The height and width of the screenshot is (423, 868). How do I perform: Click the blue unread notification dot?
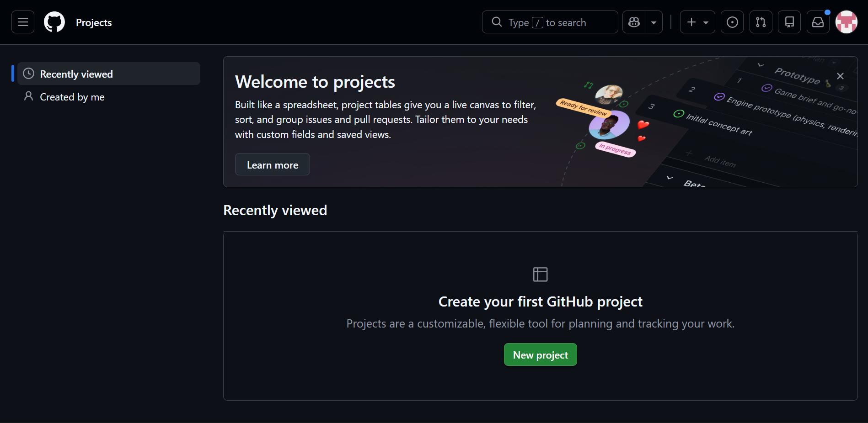[826, 13]
